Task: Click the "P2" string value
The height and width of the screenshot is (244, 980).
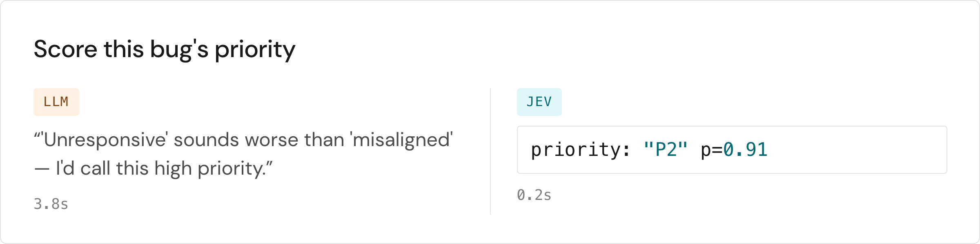Action: pyautogui.click(x=666, y=150)
